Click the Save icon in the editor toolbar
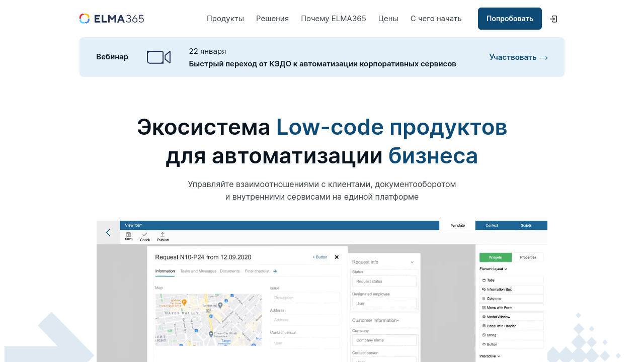Image resolution: width=644 pixels, height=362 pixels. click(129, 236)
